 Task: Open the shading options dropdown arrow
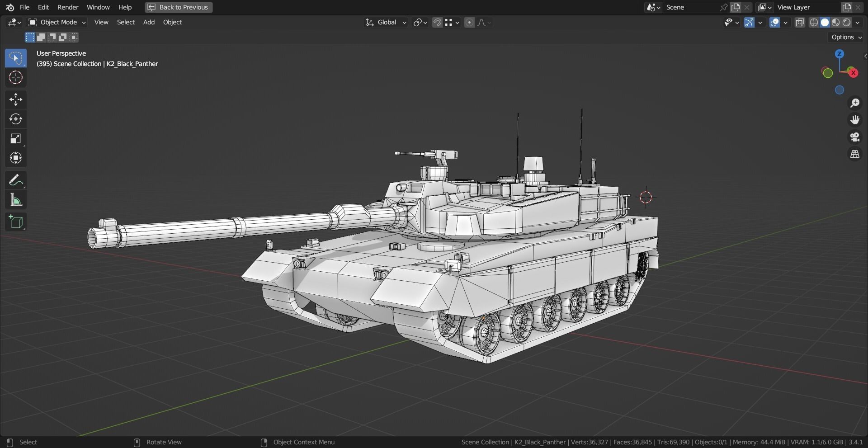coord(858,22)
